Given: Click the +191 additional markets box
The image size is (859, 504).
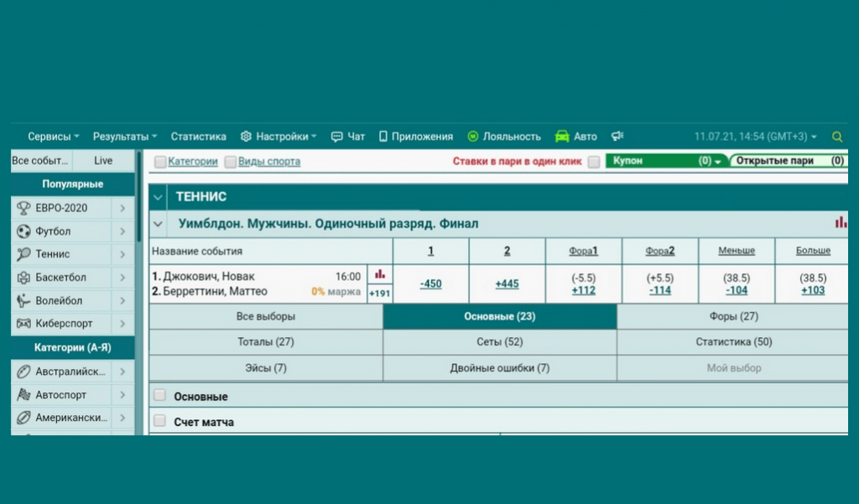Looking at the screenshot, I should [x=379, y=293].
